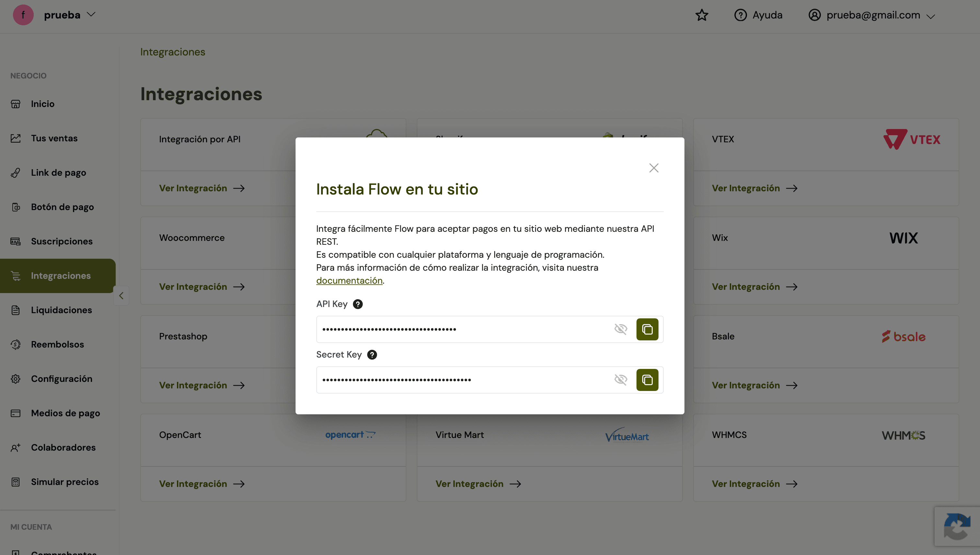Open Ver Integración for Wix
Image resolution: width=980 pixels, height=555 pixels.
pyautogui.click(x=755, y=287)
